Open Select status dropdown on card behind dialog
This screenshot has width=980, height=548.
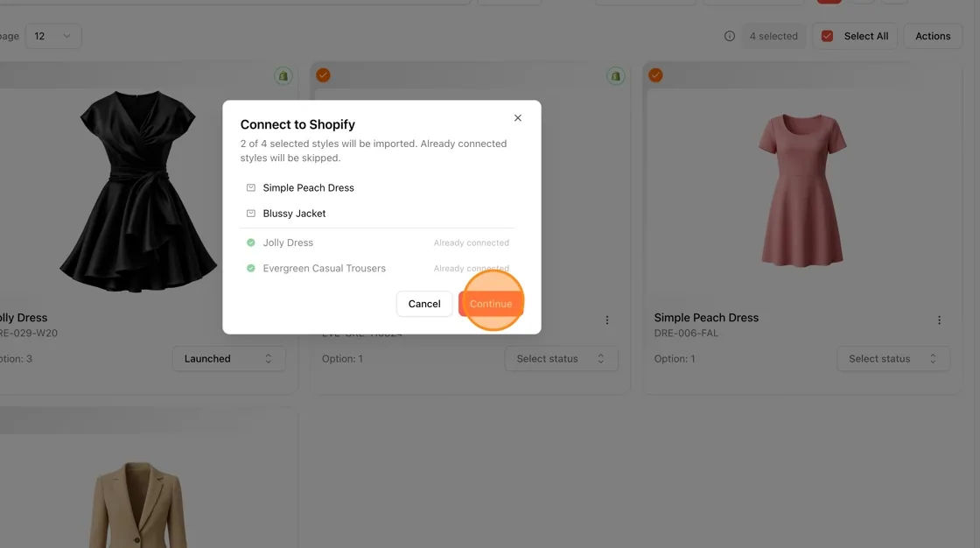coord(561,358)
